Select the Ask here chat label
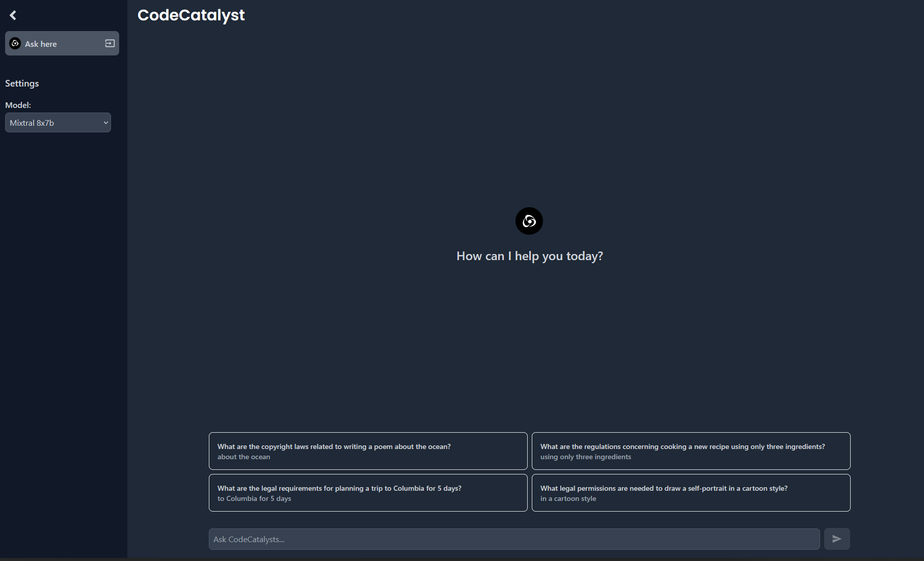The height and width of the screenshot is (561, 924). pyautogui.click(x=41, y=44)
